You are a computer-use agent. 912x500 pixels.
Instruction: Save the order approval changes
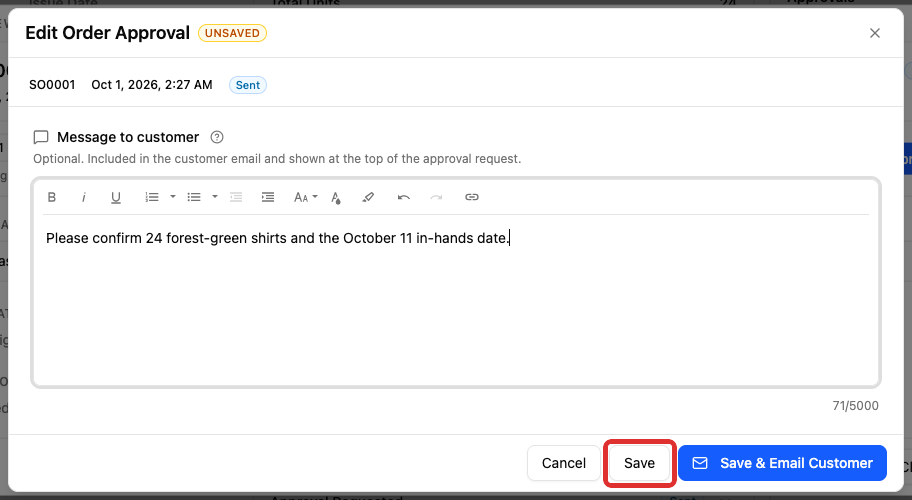639,463
